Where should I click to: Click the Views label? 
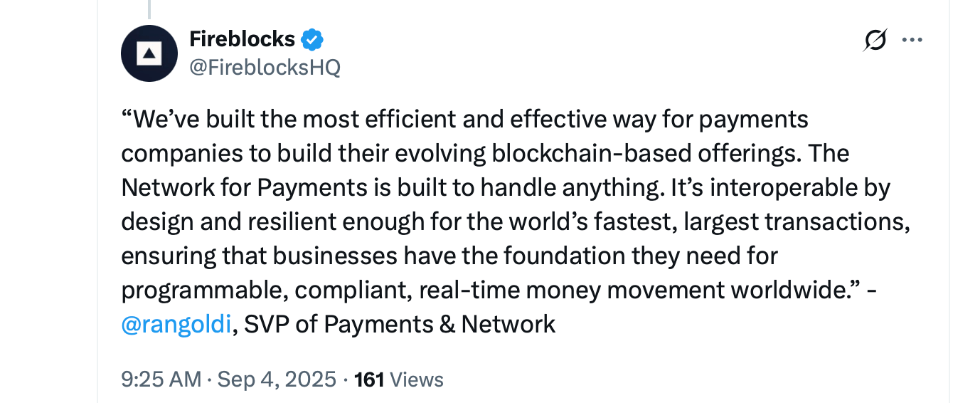(x=417, y=380)
